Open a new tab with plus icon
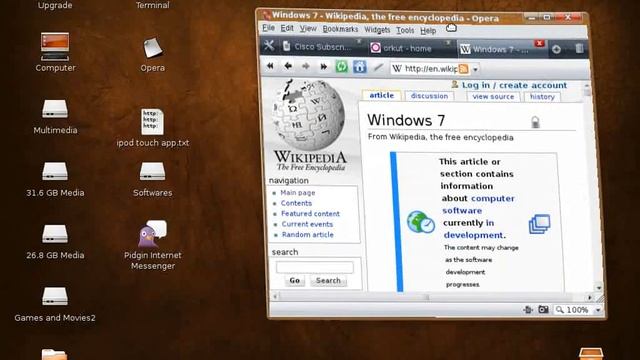Screen dimensions: 640x360 click(556, 49)
